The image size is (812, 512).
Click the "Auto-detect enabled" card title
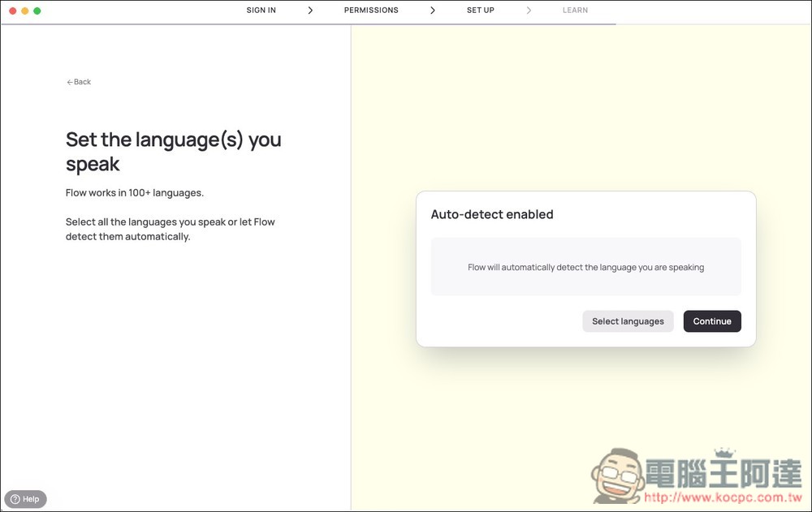(x=491, y=214)
